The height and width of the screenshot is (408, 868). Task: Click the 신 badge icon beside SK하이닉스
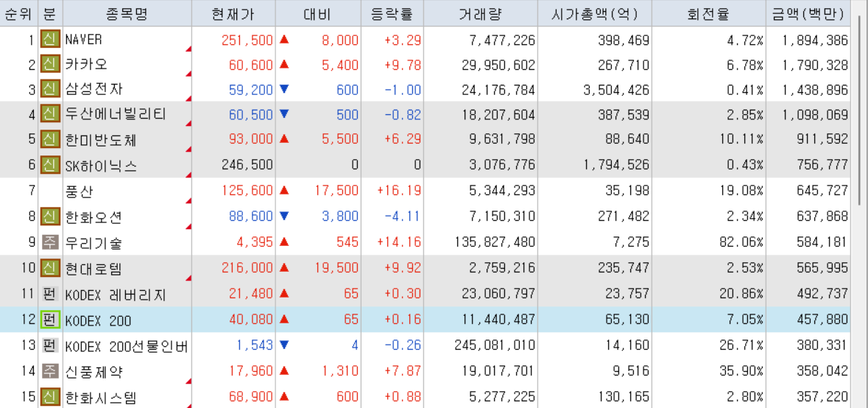(x=50, y=164)
